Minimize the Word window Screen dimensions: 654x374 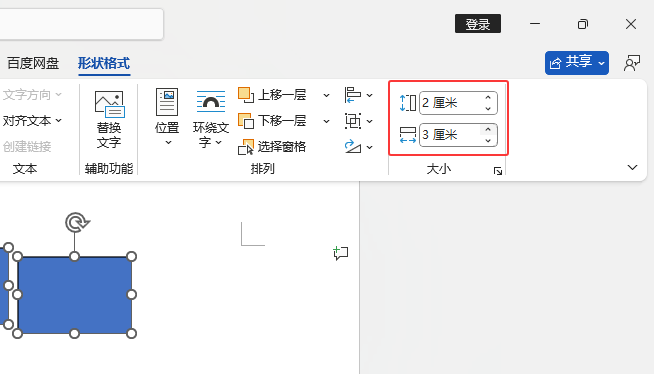[x=535, y=24]
